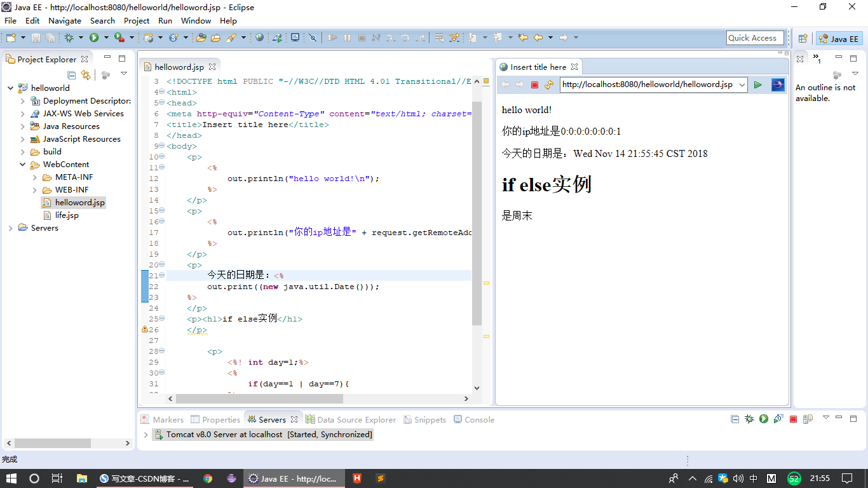
Task: Click the warning marker on line 26
Action: tap(144, 330)
